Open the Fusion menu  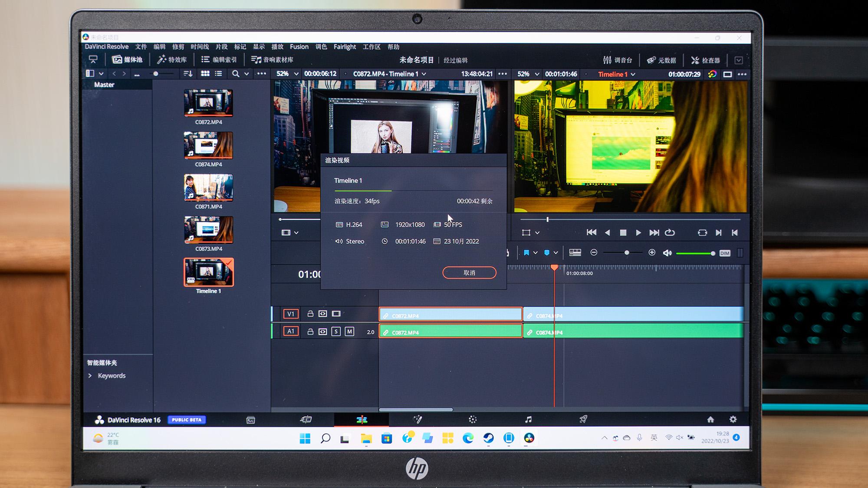click(x=299, y=47)
